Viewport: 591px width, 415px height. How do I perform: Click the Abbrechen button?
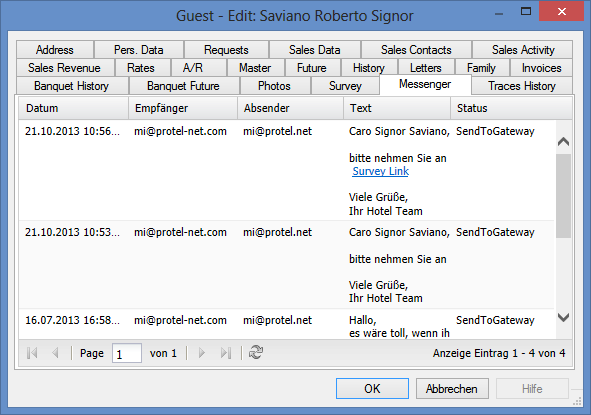(452, 389)
